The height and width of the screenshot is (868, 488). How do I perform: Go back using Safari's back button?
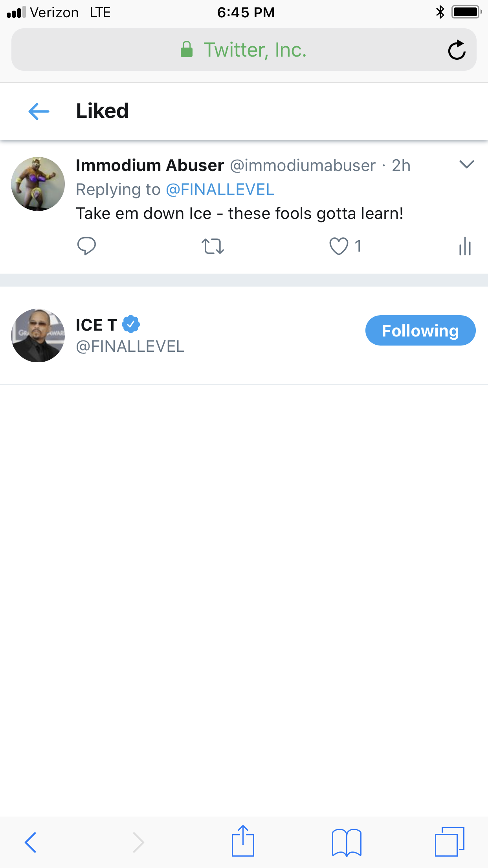(x=31, y=842)
